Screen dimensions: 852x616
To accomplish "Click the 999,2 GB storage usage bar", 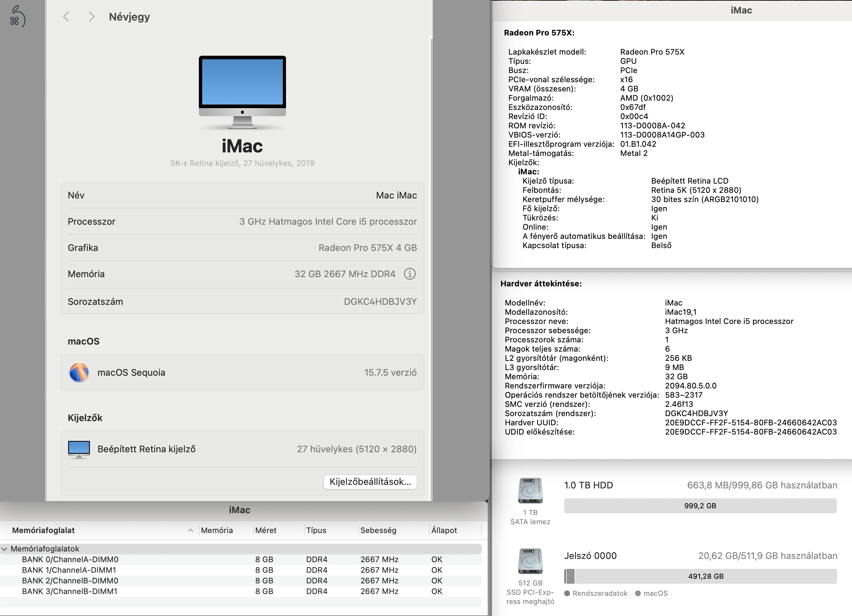I will tap(700, 505).
